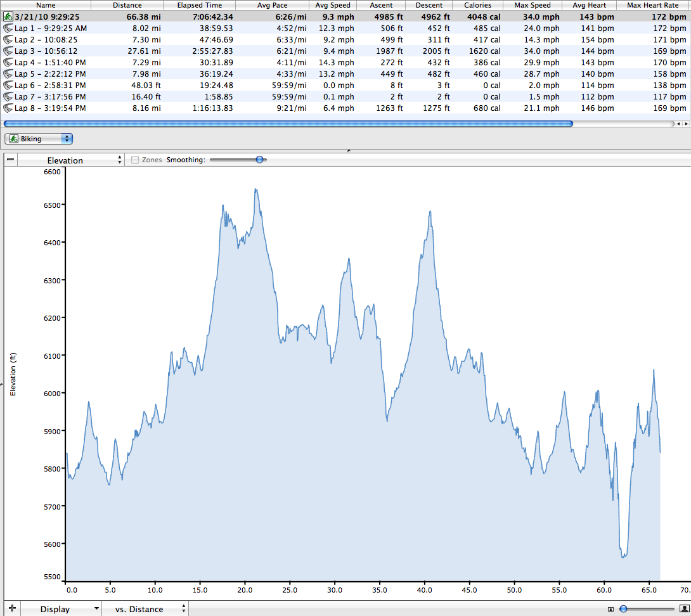The image size is (691, 616).
Task: Open the Elevation graph type dropdown
Action: (70, 160)
